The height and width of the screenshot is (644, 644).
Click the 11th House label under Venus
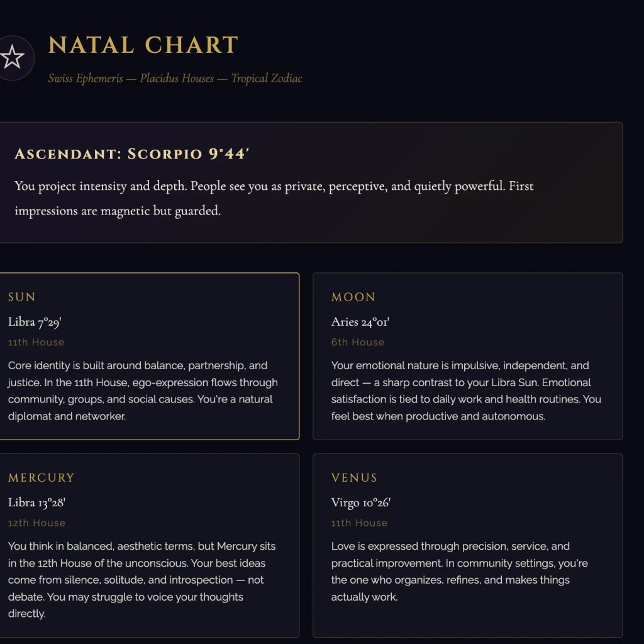point(359,523)
